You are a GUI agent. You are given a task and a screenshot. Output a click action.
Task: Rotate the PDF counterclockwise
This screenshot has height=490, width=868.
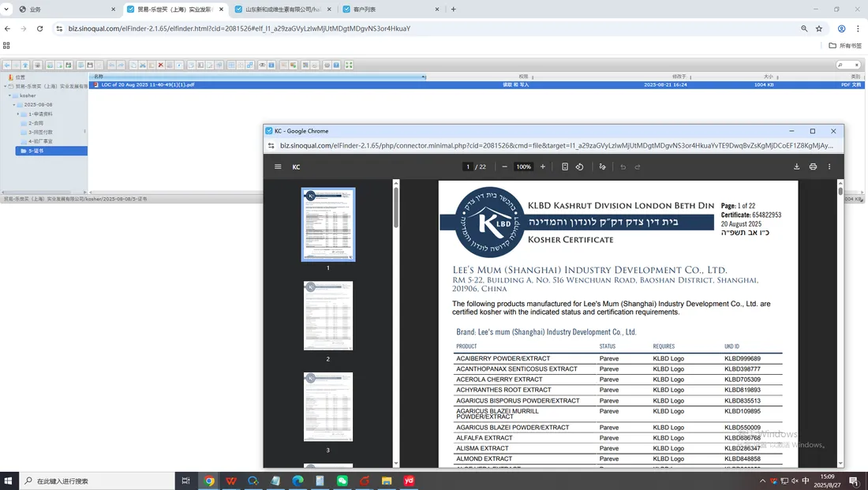pyautogui.click(x=580, y=166)
